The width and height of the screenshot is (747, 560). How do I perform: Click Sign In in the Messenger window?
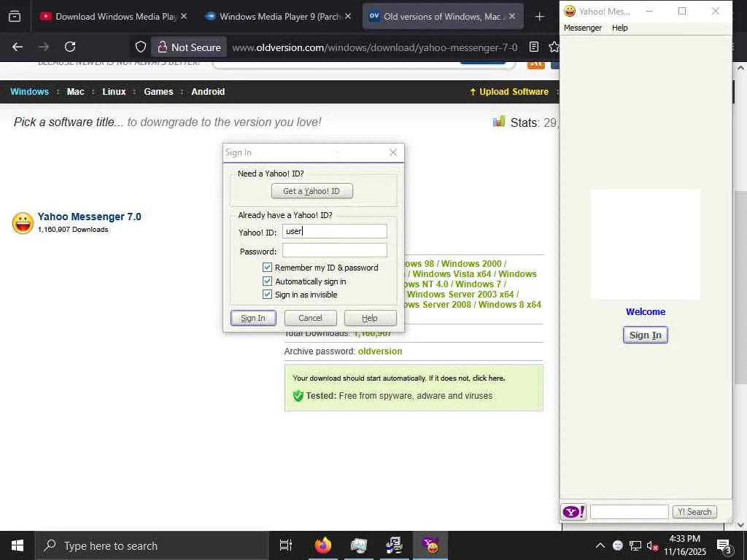(x=646, y=335)
